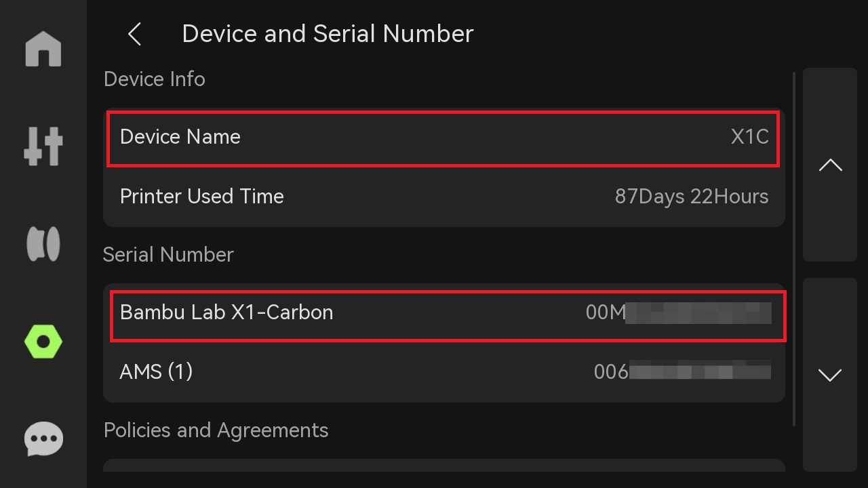Select the green Settings hex nut icon
Viewport: 868px width, 488px height.
tap(43, 342)
